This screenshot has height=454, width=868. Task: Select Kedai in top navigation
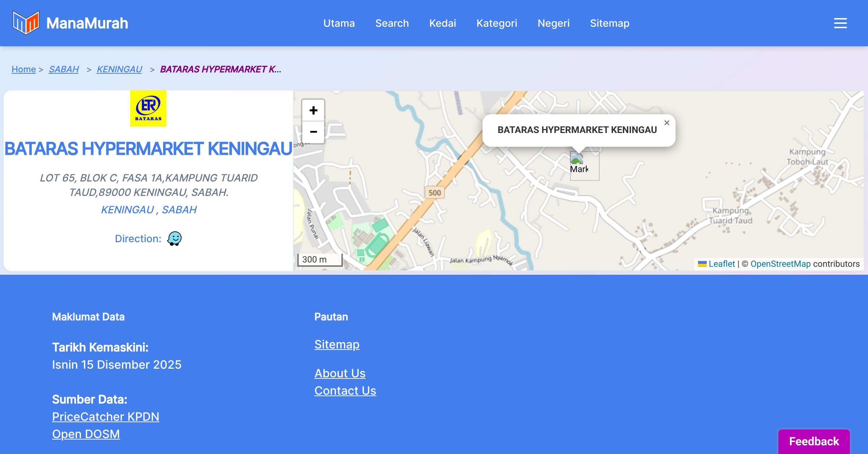click(x=442, y=23)
